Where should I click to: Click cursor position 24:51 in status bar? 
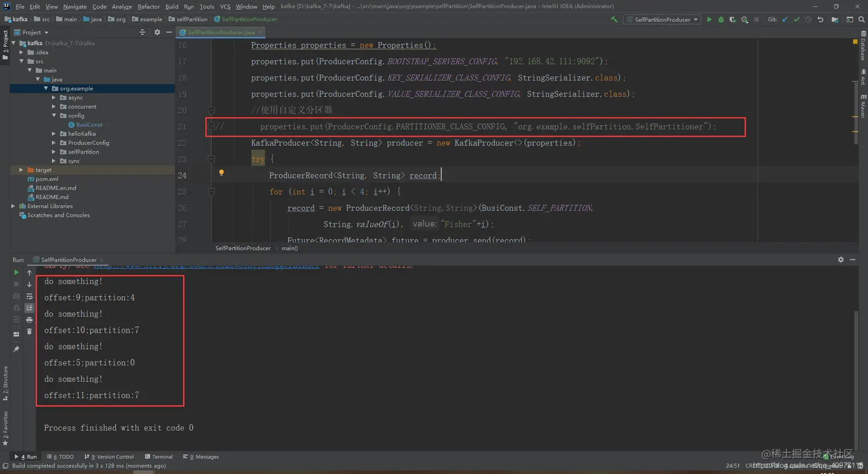coord(733,466)
